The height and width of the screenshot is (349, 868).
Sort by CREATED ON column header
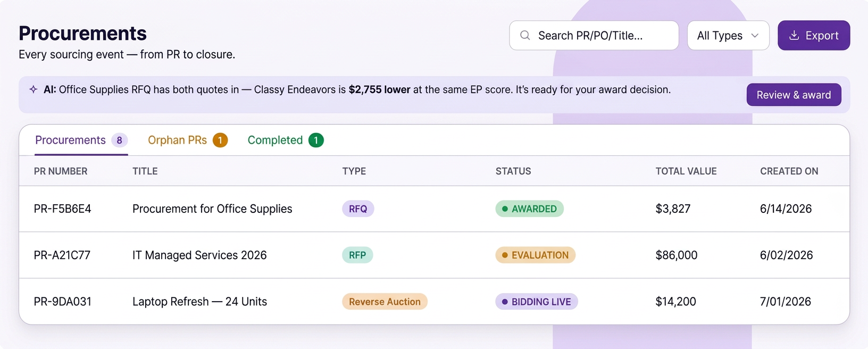click(789, 171)
